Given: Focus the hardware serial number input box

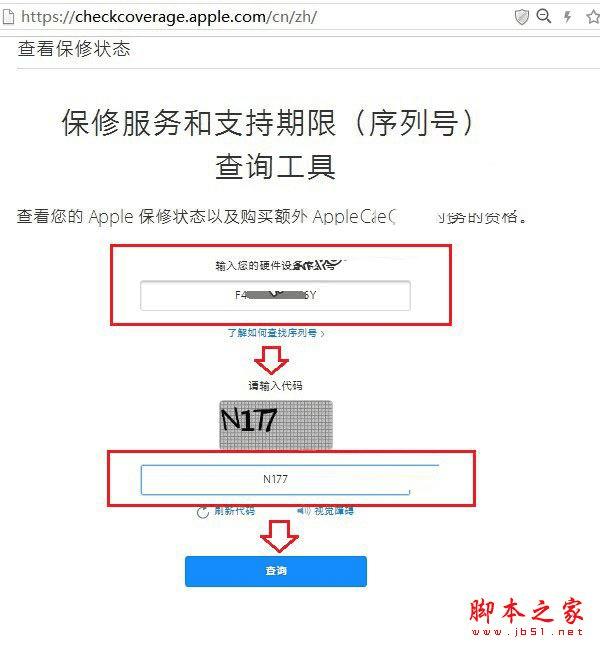Looking at the screenshot, I should 275,295.
